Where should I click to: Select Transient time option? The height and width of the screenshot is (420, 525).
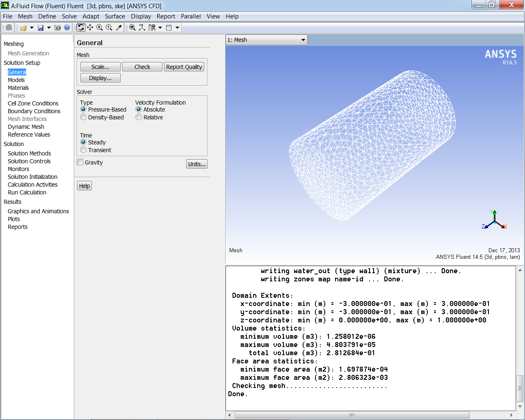[x=83, y=150]
